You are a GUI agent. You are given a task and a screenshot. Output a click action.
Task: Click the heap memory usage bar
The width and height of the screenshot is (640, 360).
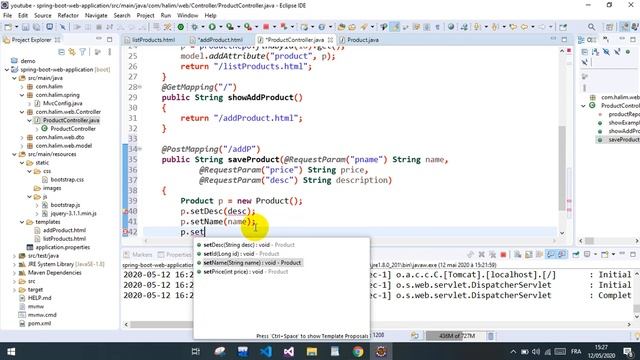[x=456, y=336]
